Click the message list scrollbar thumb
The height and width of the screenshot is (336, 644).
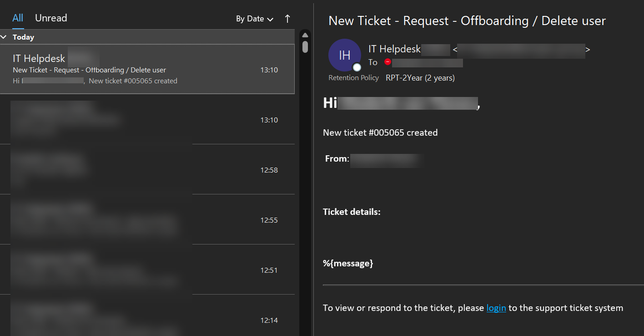pos(305,46)
